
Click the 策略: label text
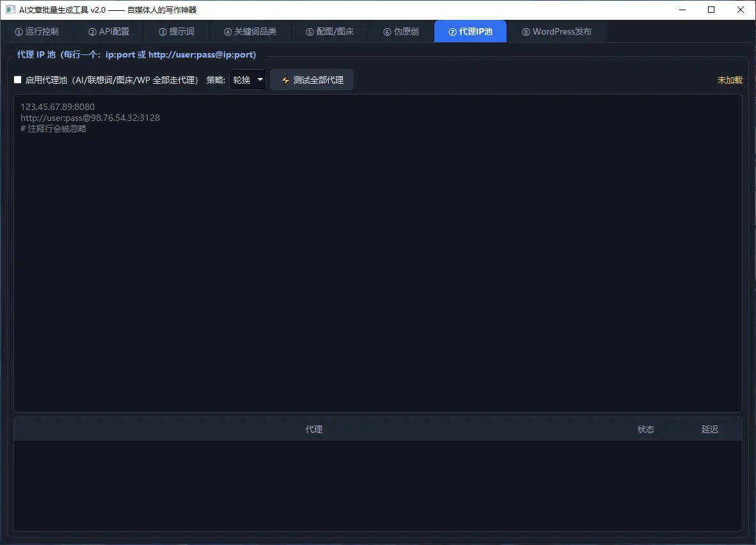click(x=216, y=80)
